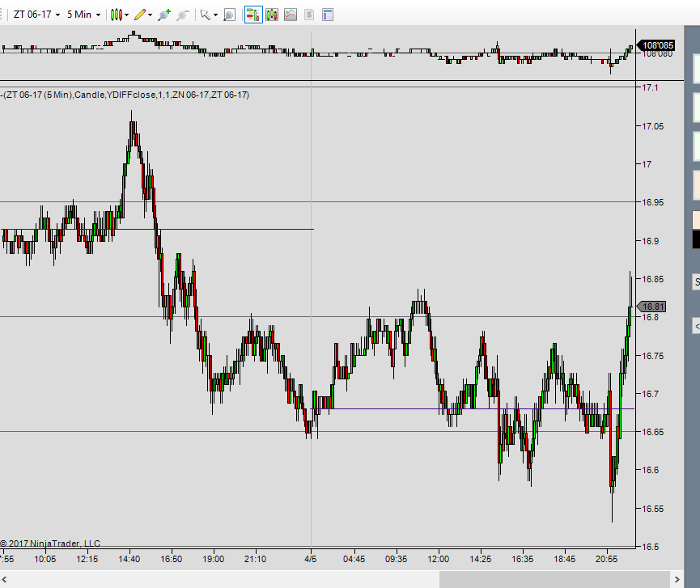
Task: Click the 14:25 time axis label
Action: click(x=481, y=559)
